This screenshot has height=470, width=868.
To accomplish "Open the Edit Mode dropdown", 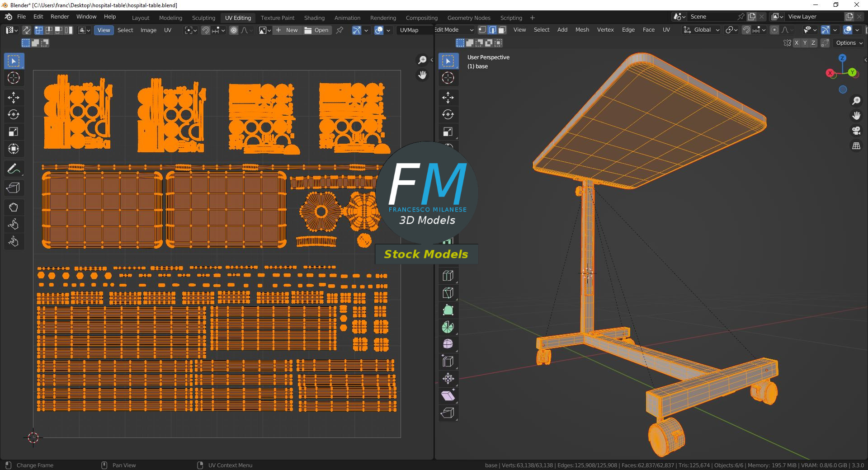I will tap(454, 30).
